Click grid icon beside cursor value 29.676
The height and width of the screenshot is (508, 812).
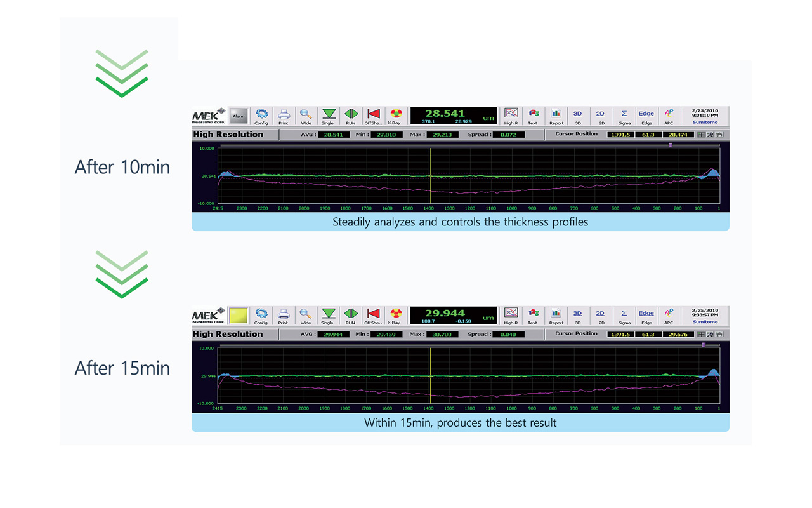pyautogui.click(x=701, y=335)
